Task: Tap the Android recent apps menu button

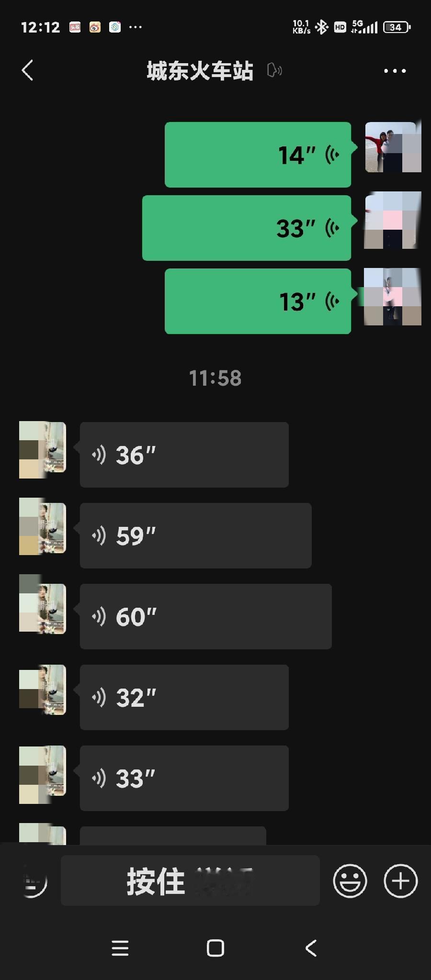Action: [120, 948]
